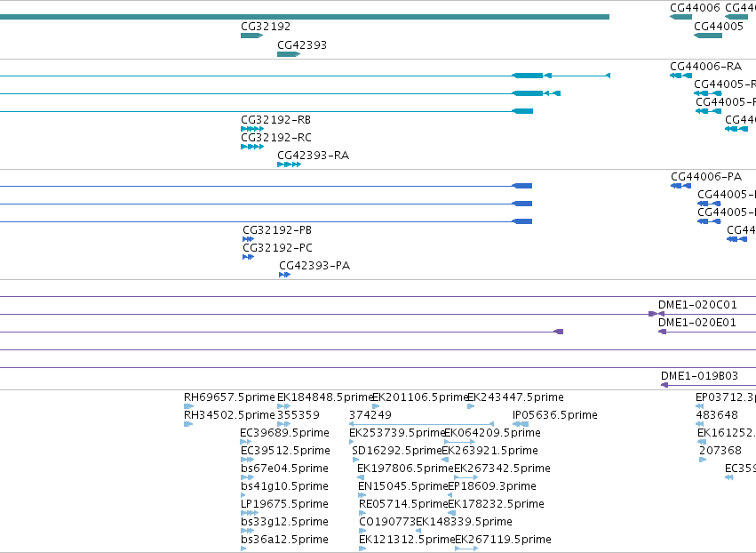Viewport: 756px width, 553px height.
Task: Open EST EK263921.5prime
Action: [489, 451]
